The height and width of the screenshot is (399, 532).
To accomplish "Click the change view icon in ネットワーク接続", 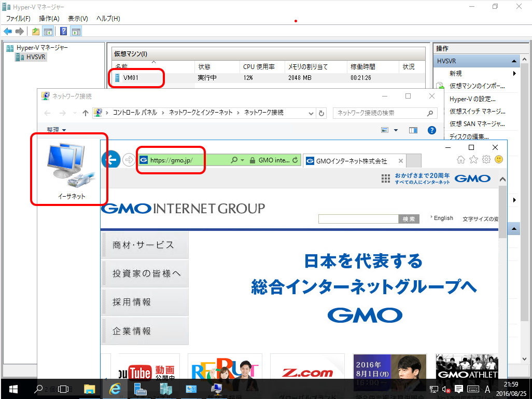I will tap(385, 130).
